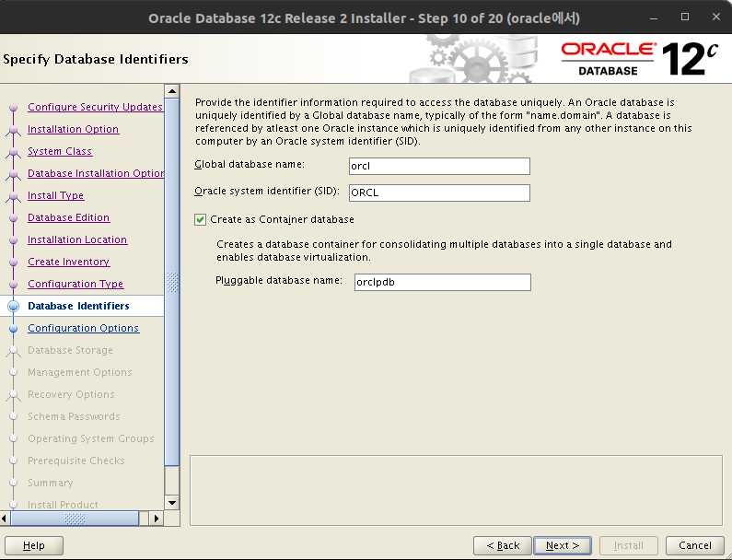Click sidebar horizontal scroll right arrow

click(157, 519)
